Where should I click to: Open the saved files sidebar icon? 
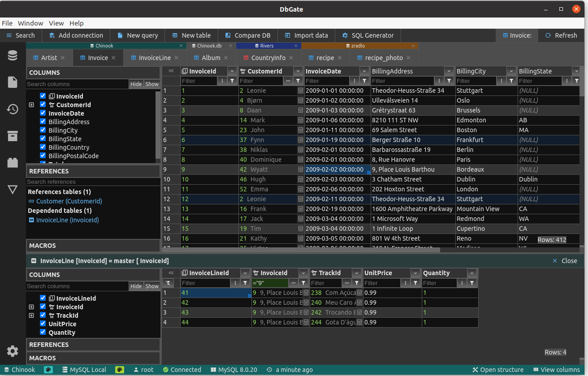point(13,82)
